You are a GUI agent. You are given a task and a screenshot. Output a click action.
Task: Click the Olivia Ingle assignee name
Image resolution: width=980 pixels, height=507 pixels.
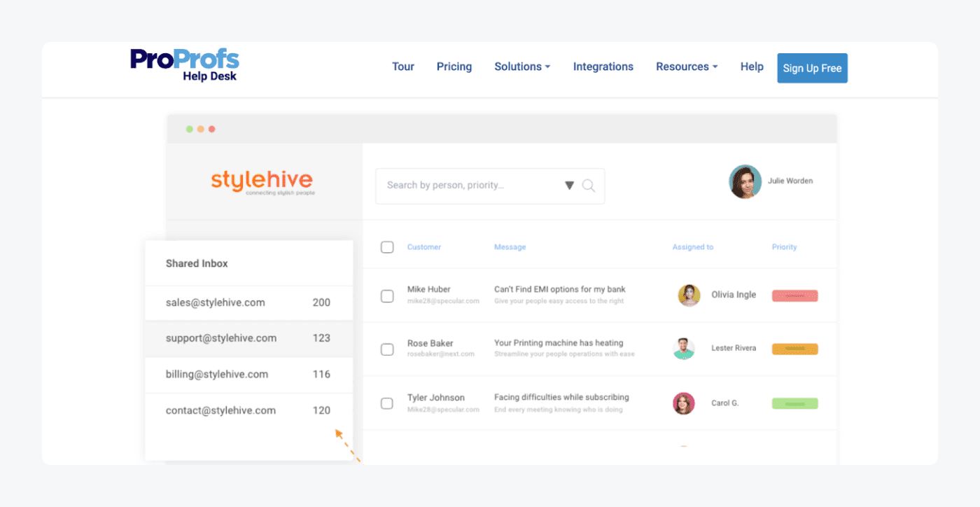tap(734, 295)
